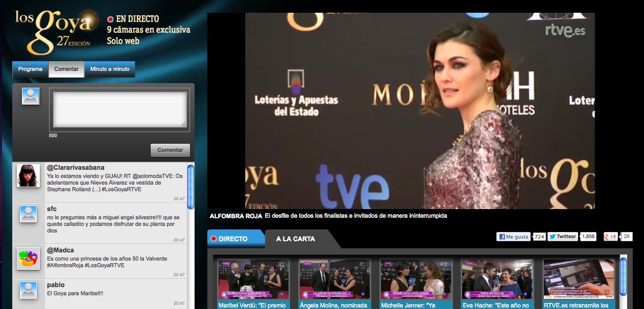644x309 pixels.
Task: Recommend with the Google +1 button
Action: tap(610, 237)
